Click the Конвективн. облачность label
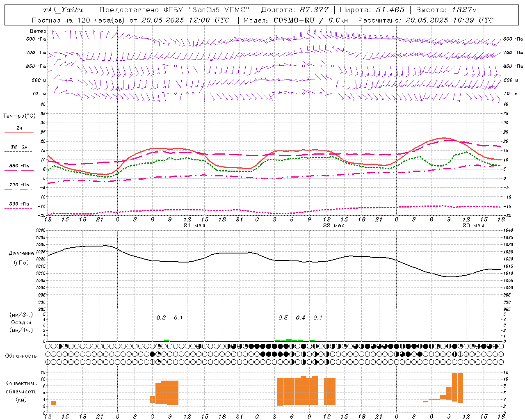Viewport: 525px width, 420px height. (21, 388)
